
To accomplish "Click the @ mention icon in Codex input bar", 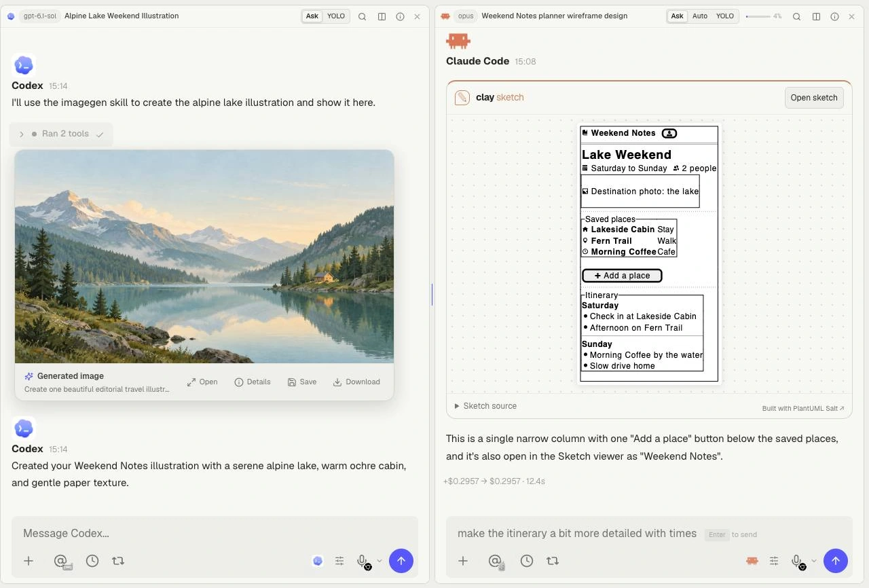I will [x=61, y=561].
